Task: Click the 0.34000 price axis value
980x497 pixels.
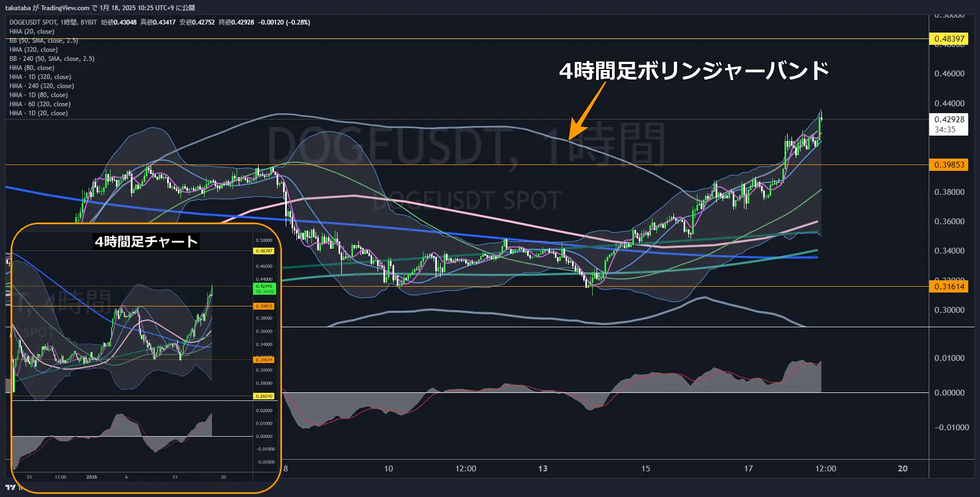Action: pyautogui.click(x=949, y=251)
